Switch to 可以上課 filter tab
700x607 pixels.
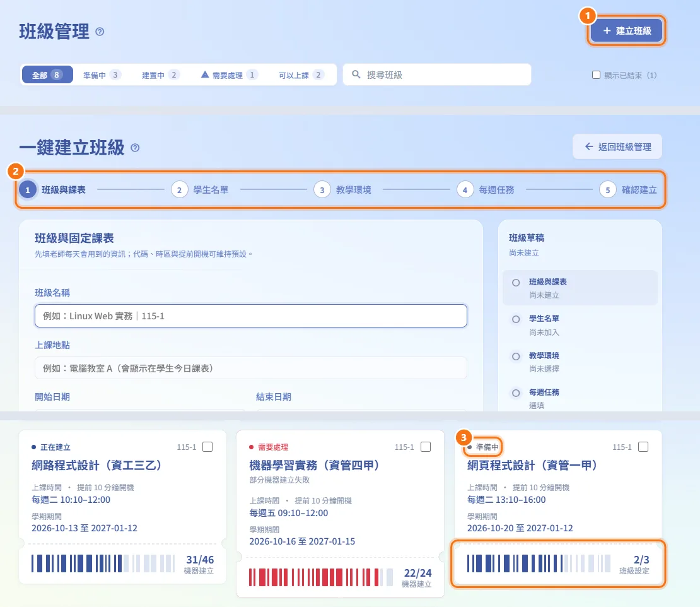tap(301, 75)
